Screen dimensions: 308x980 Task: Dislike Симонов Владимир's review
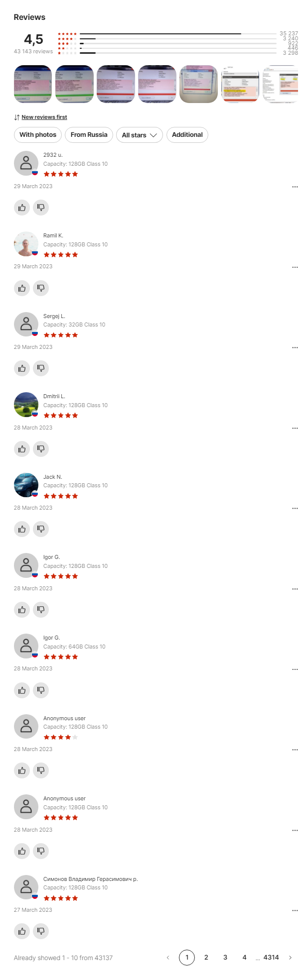[41, 931]
